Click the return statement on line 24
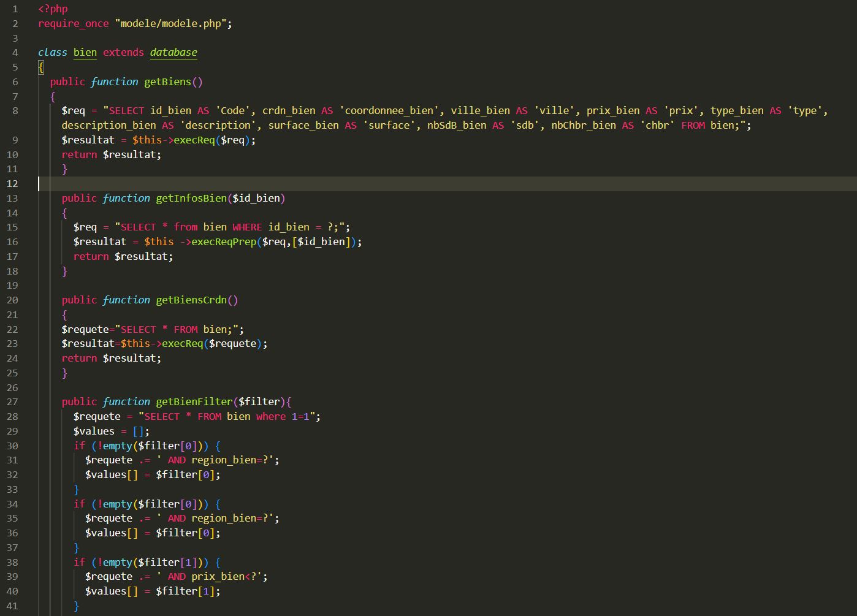857x616 pixels. pos(79,358)
